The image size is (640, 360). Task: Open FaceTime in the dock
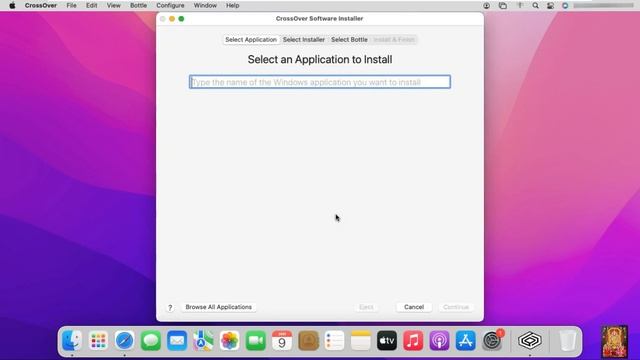click(x=256, y=340)
